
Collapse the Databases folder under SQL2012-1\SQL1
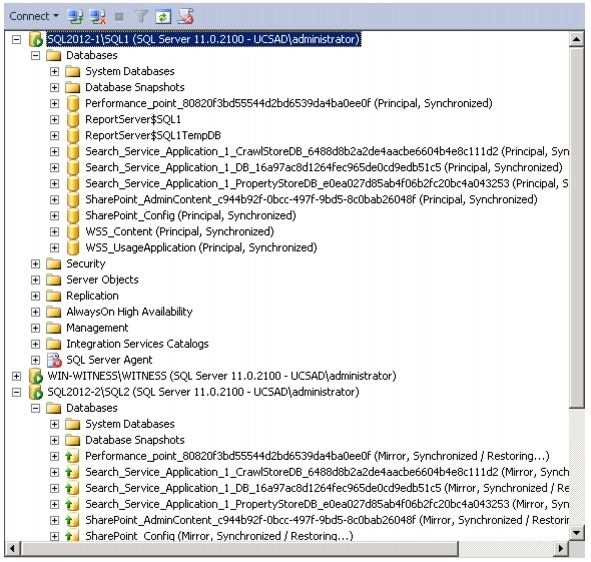coord(35,55)
